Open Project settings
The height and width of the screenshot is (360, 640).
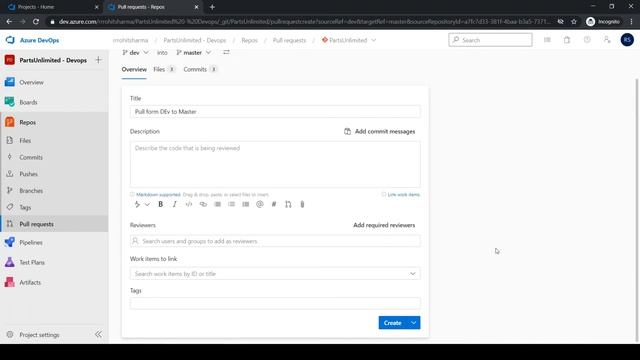coord(39,335)
